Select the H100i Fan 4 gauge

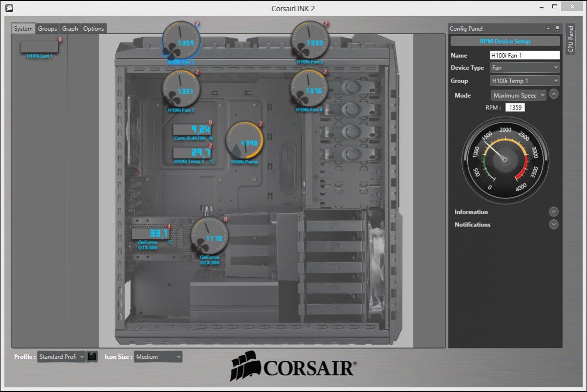tap(309, 88)
